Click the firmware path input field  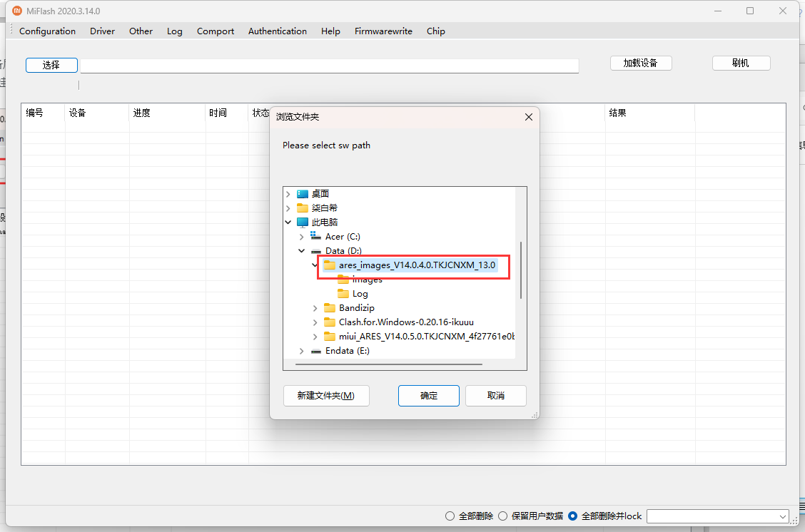pos(330,66)
